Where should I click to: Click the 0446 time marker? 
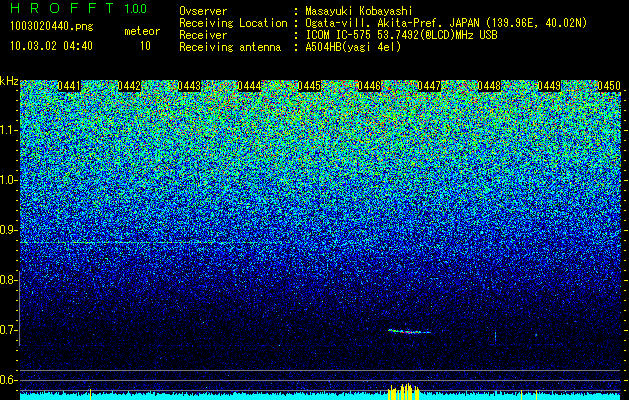click(369, 86)
